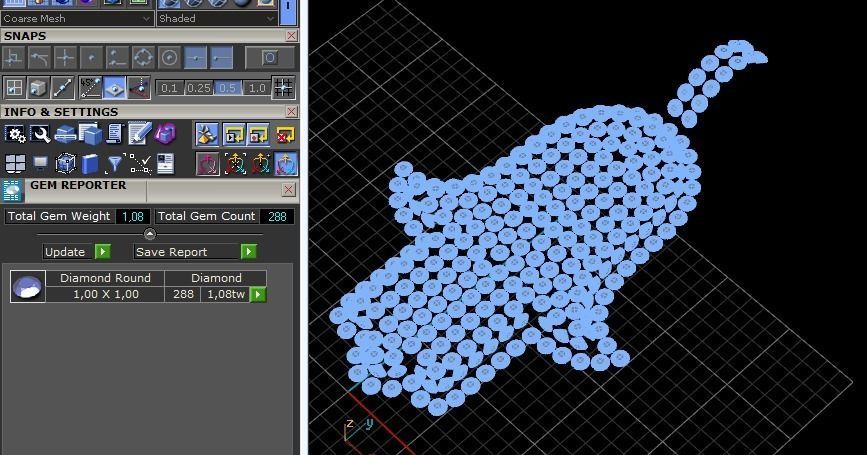
Task: Click the pink gumball axes icon
Action: point(207,164)
